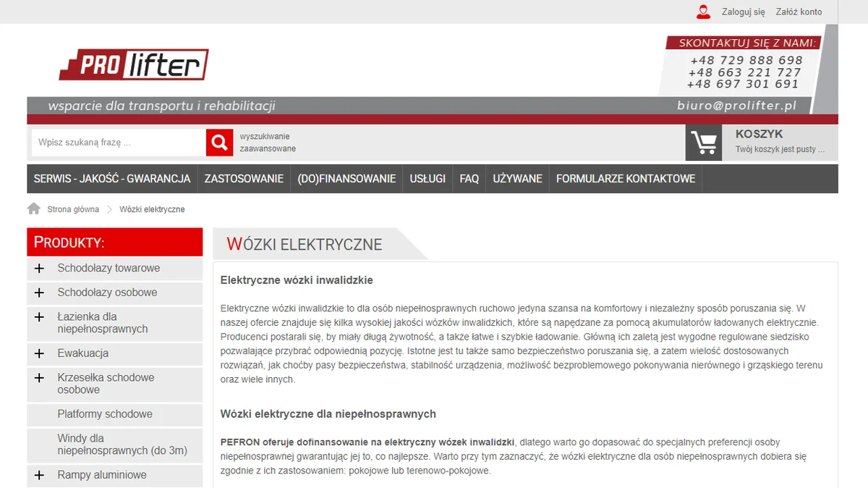Open the UŻYWANE menu item
This screenshot has height=488, width=868.
pos(518,179)
